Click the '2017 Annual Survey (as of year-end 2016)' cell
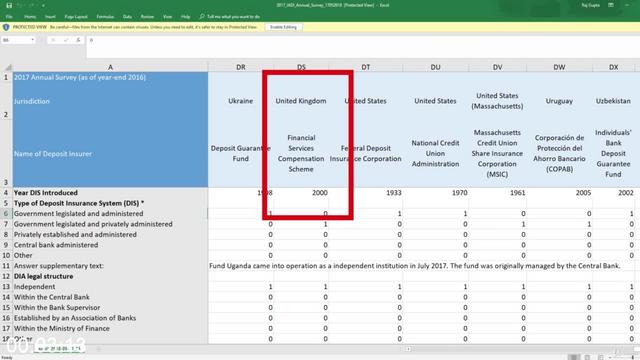 pyautogui.click(x=110, y=77)
